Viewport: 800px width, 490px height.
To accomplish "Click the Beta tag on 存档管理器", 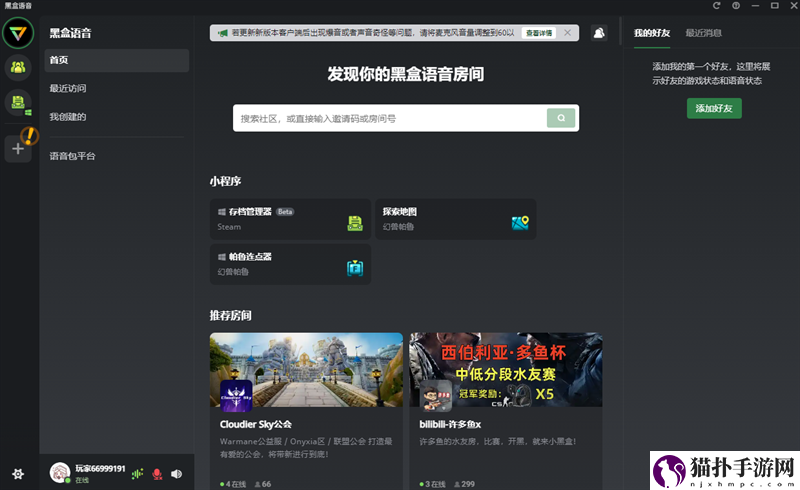I will [x=285, y=212].
